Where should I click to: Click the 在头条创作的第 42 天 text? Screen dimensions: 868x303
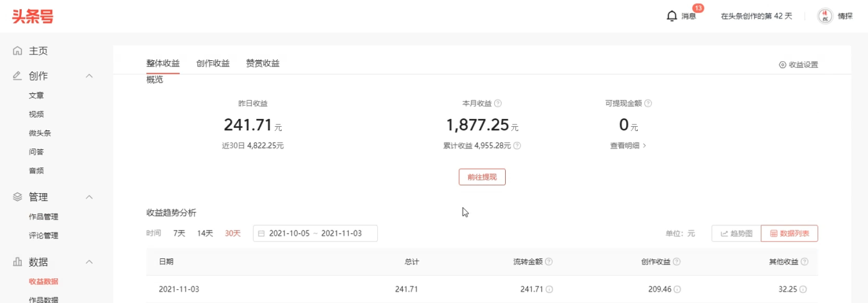(x=756, y=16)
